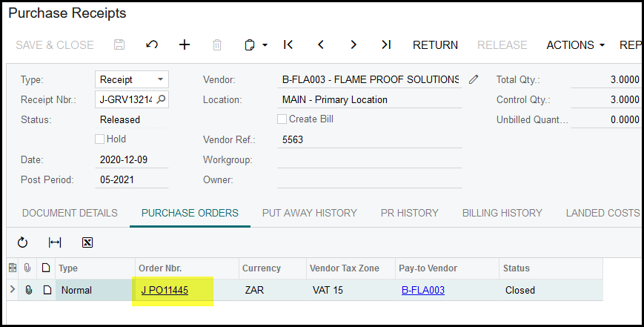
Task: Click the Undo arrow icon
Action: point(152,44)
